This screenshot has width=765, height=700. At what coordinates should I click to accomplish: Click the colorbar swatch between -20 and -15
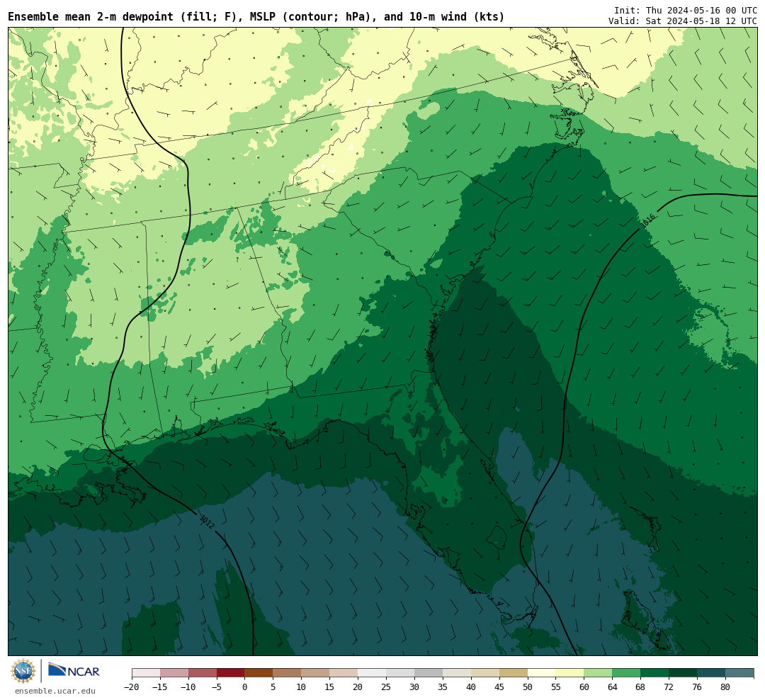tap(146, 673)
